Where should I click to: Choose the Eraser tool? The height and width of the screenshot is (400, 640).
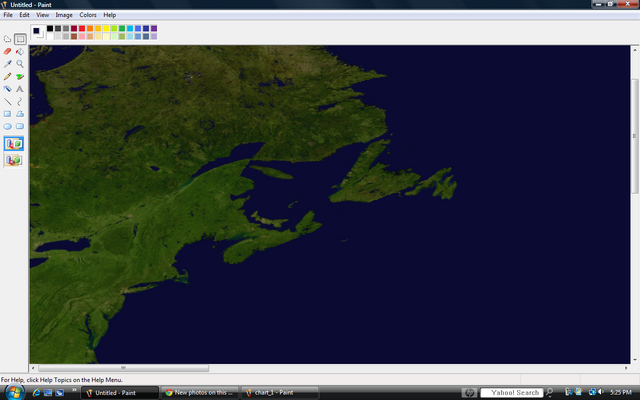[7, 52]
